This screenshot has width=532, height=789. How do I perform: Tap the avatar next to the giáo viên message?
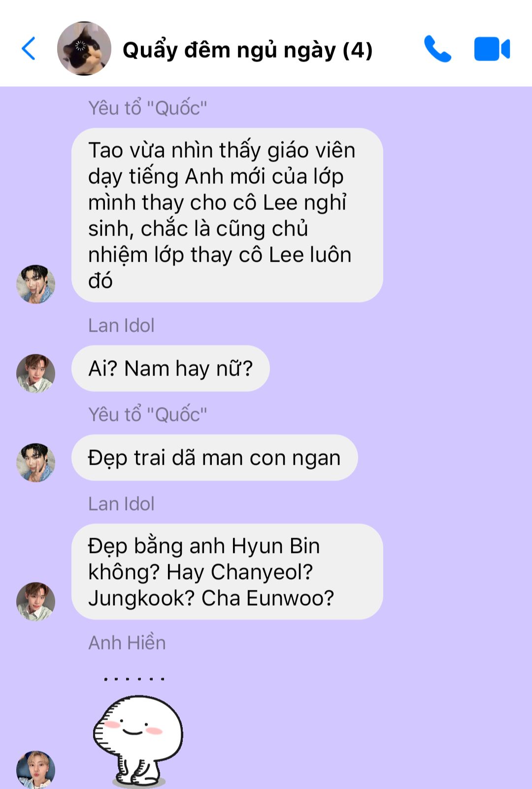point(35,284)
